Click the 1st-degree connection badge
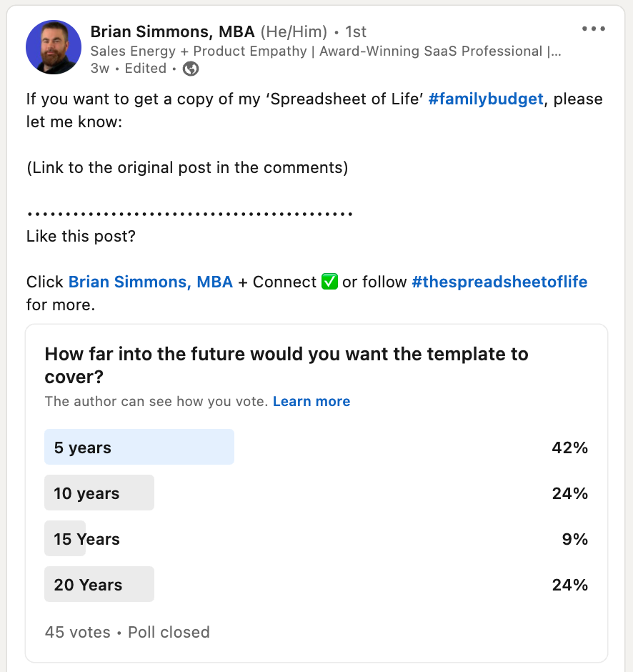 point(356,32)
